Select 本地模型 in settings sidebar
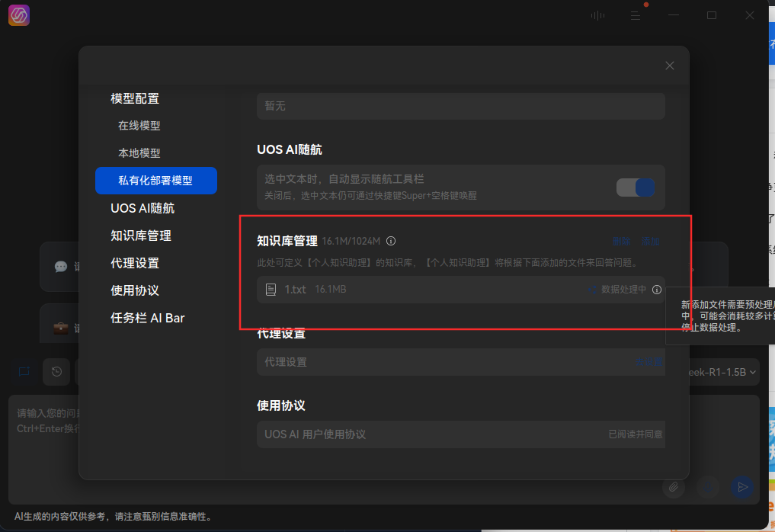Screen dimensions: 775x532 139,153
